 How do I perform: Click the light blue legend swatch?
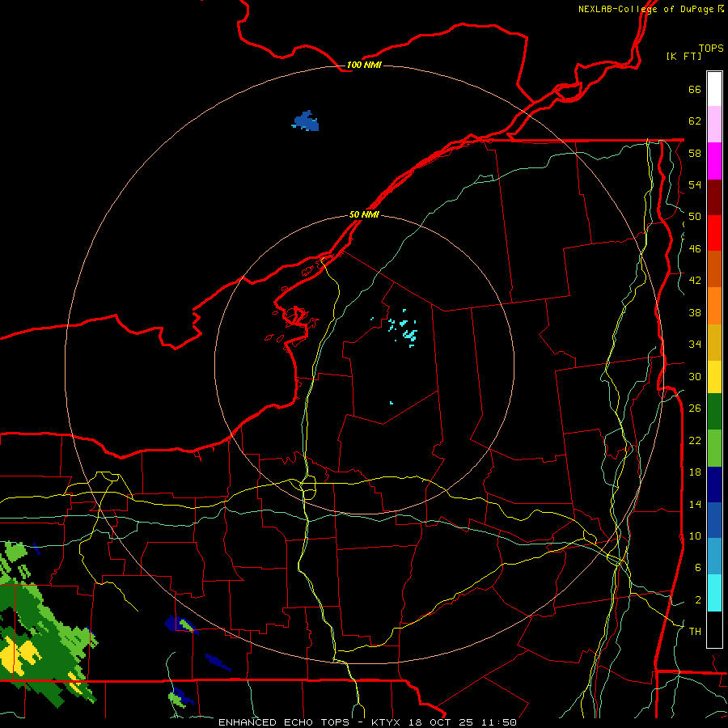click(x=714, y=557)
